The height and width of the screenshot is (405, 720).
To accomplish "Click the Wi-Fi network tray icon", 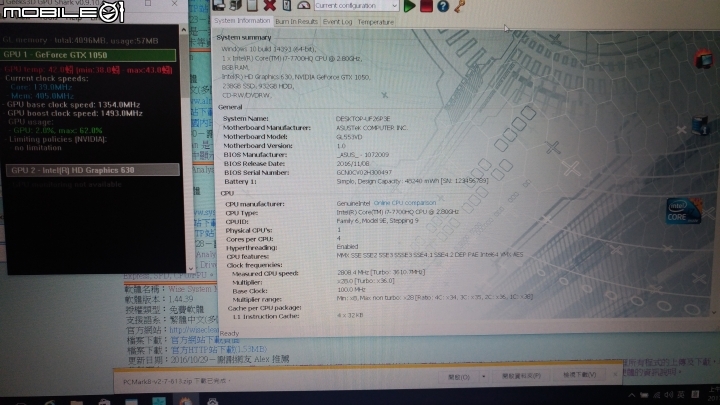I will (657, 395).
